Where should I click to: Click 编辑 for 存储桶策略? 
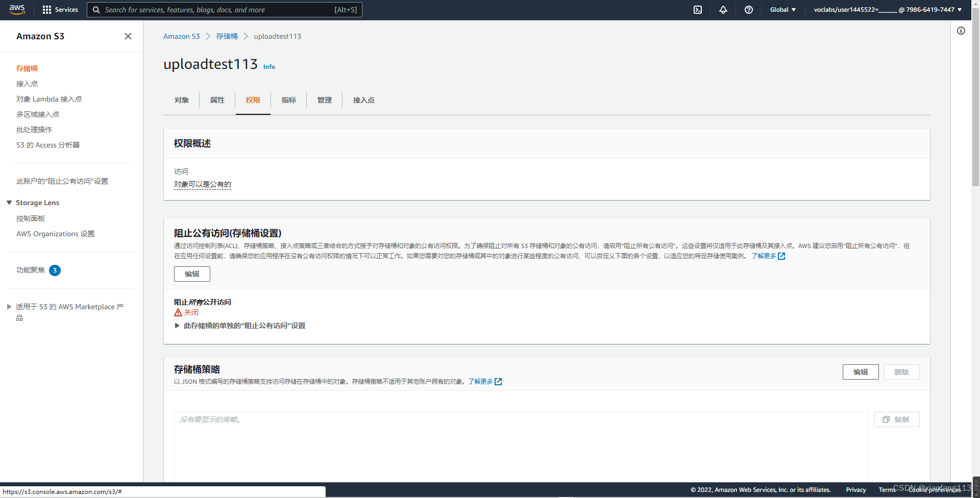(861, 372)
